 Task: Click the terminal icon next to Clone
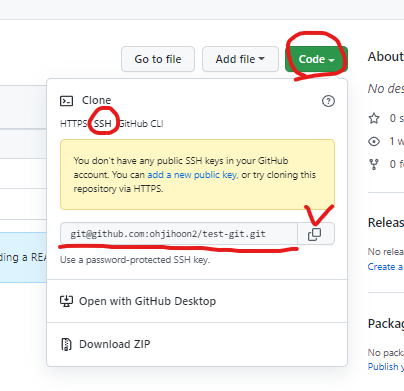66,101
